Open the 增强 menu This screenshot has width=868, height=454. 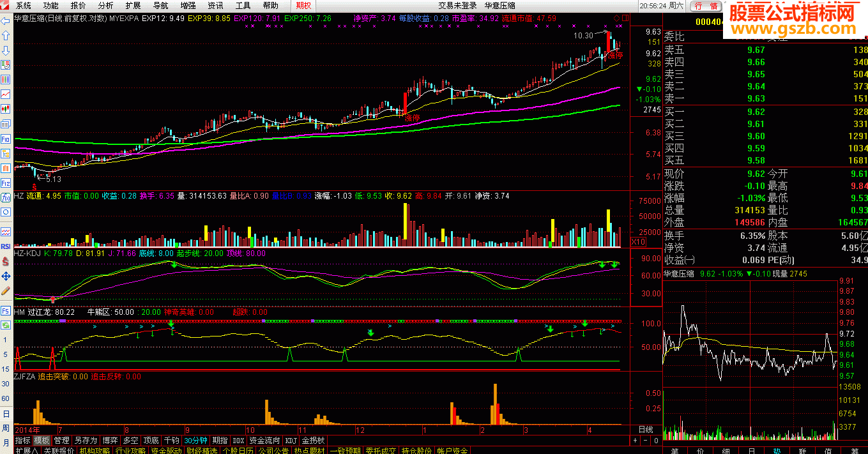188,5
